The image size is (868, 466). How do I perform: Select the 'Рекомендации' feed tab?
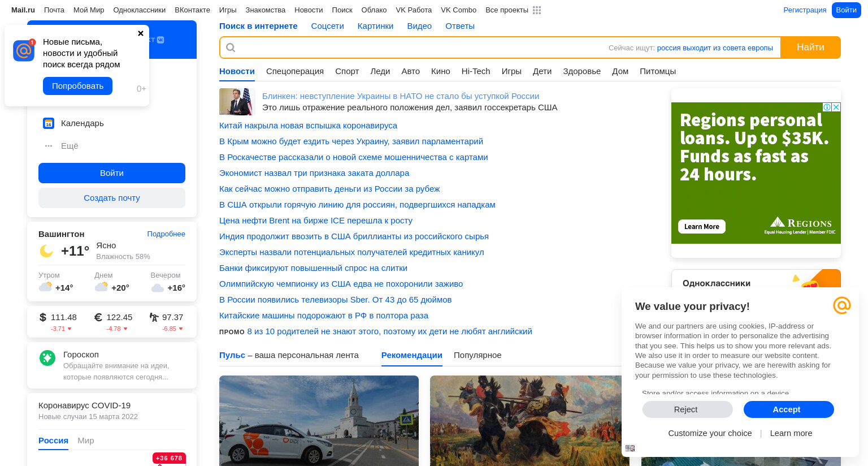412,355
